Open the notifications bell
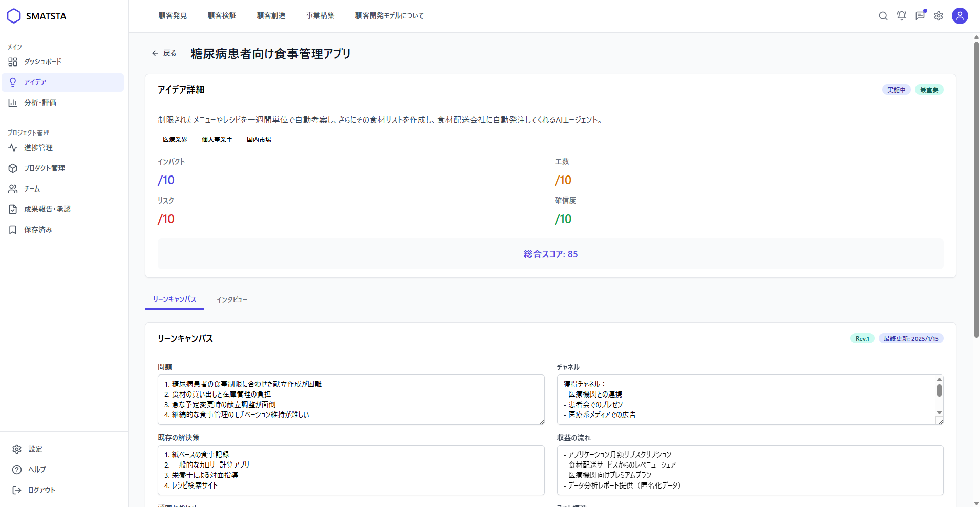This screenshot has width=980, height=507. pos(901,16)
